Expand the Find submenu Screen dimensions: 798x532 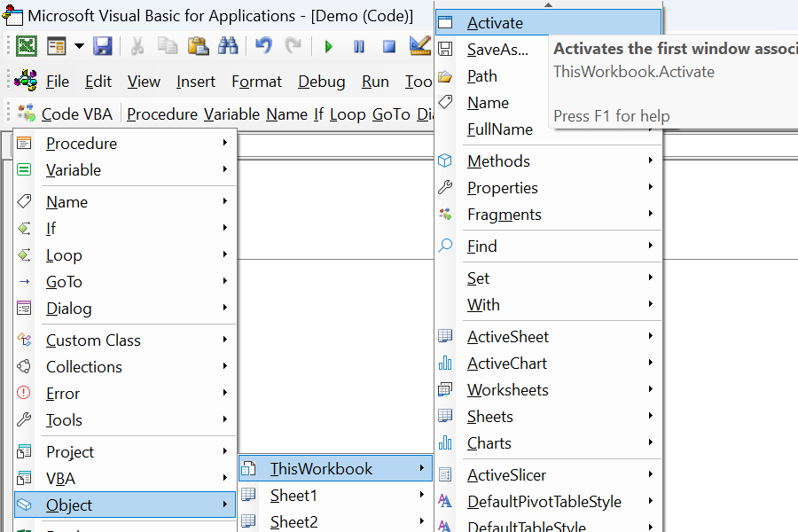coord(549,246)
